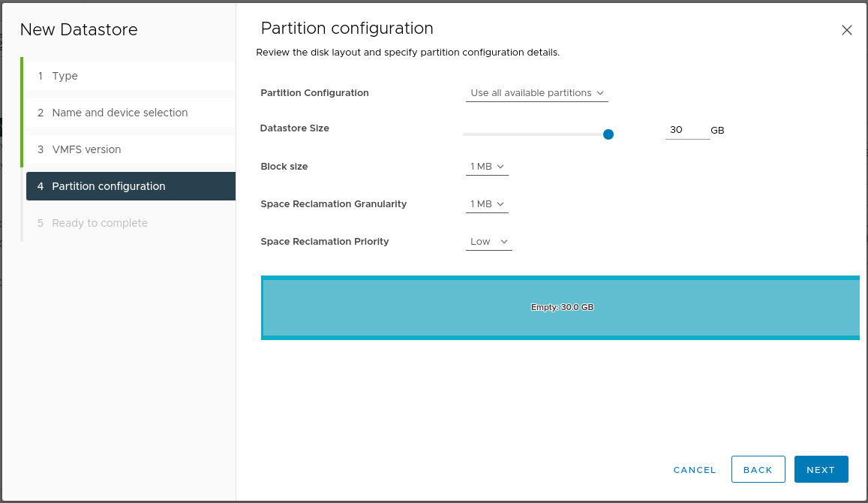This screenshot has width=868, height=503.
Task: Change Space Reclamation Priority from Low
Action: tap(488, 242)
